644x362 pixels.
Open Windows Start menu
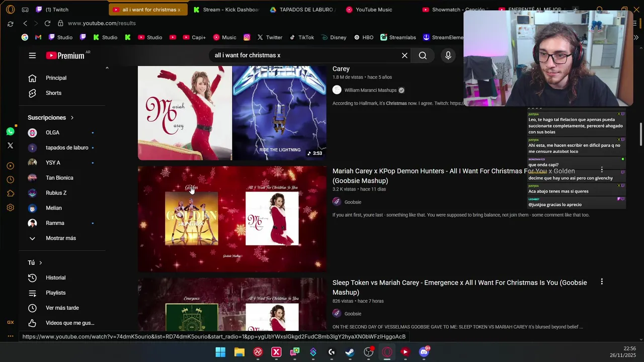coord(220,352)
